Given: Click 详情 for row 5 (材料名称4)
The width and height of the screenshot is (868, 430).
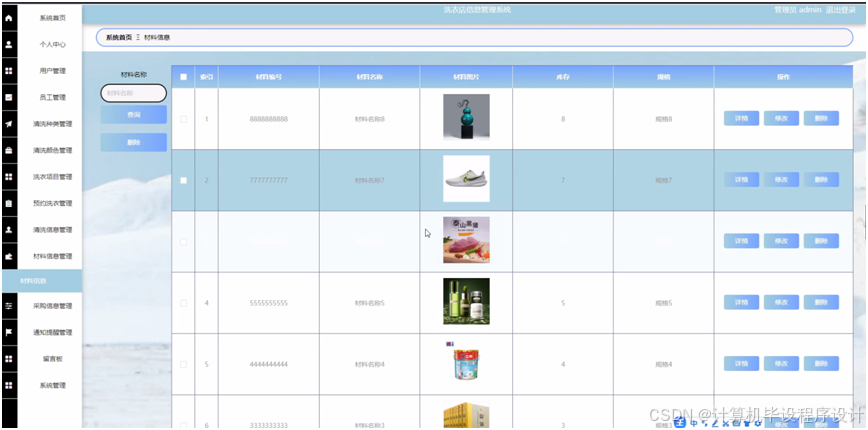Looking at the screenshot, I should point(741,364).
